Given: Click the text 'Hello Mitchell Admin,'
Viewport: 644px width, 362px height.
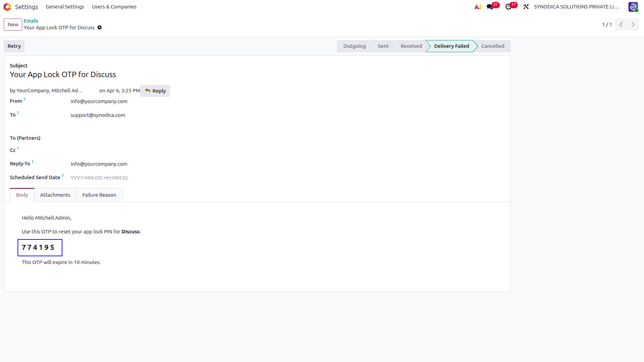Looking at the screenshot, I should point(47,218).
